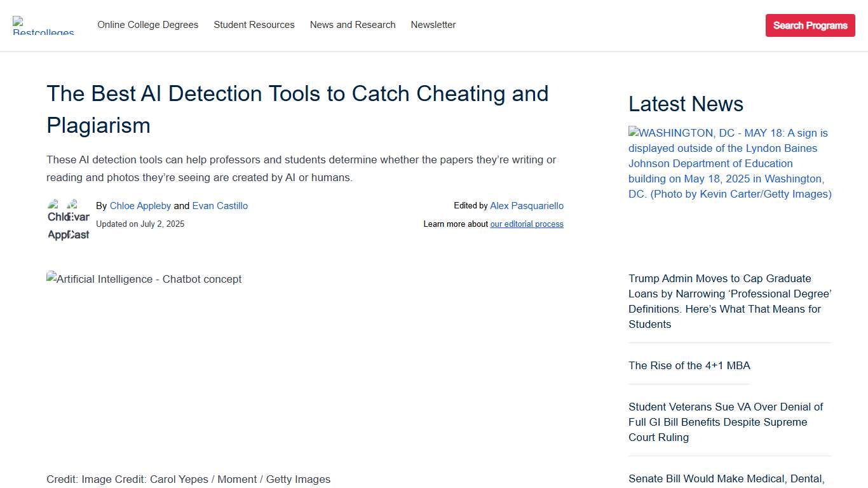The image size is (868, 488).
Task: Read 'The Rise of the 4+1 MBA'
Action: [x=689, y=365]
